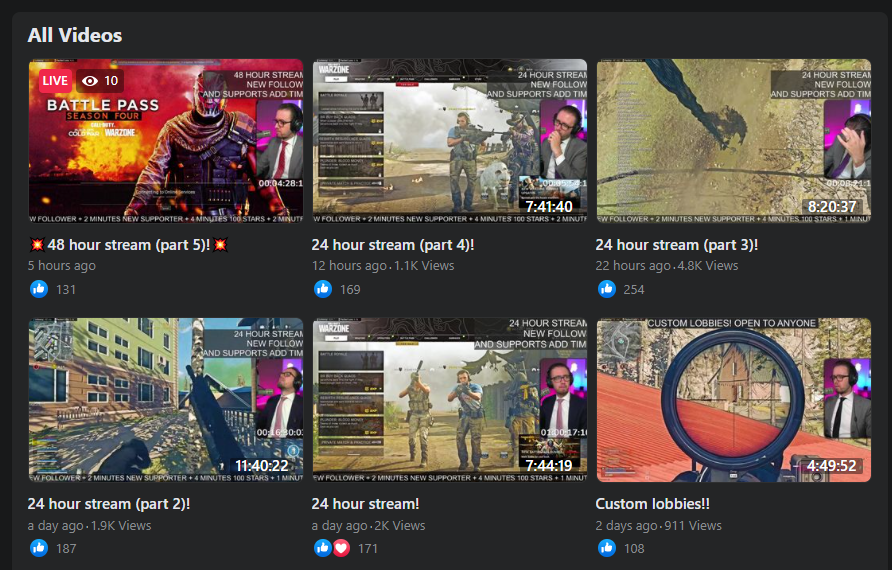Click the live viewer count 10
Screen dimensions: 892x570
(111, 81)
